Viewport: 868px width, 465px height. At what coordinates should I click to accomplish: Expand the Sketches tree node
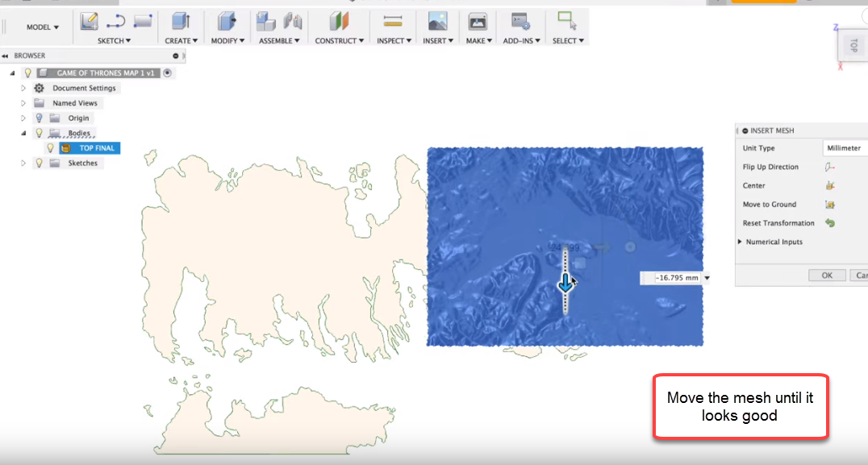(23, 163)
